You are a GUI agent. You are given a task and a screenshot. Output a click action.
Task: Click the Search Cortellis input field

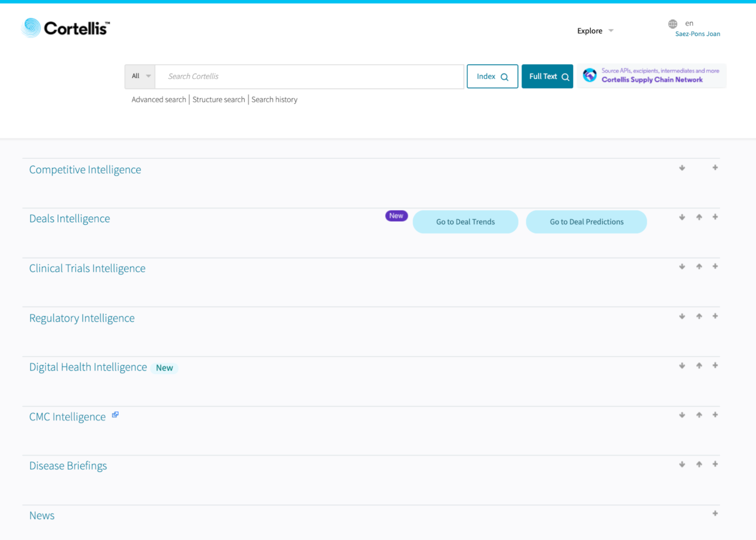point(309,76)
